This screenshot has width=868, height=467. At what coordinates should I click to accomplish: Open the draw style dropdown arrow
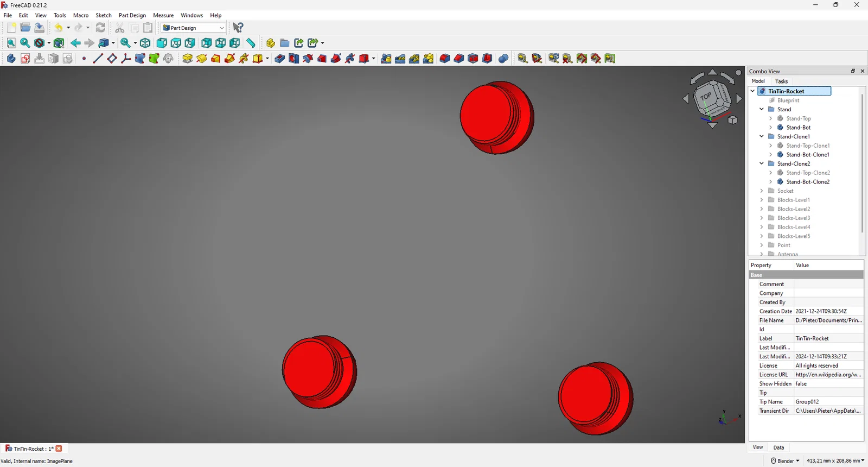(x=49, y=43)
